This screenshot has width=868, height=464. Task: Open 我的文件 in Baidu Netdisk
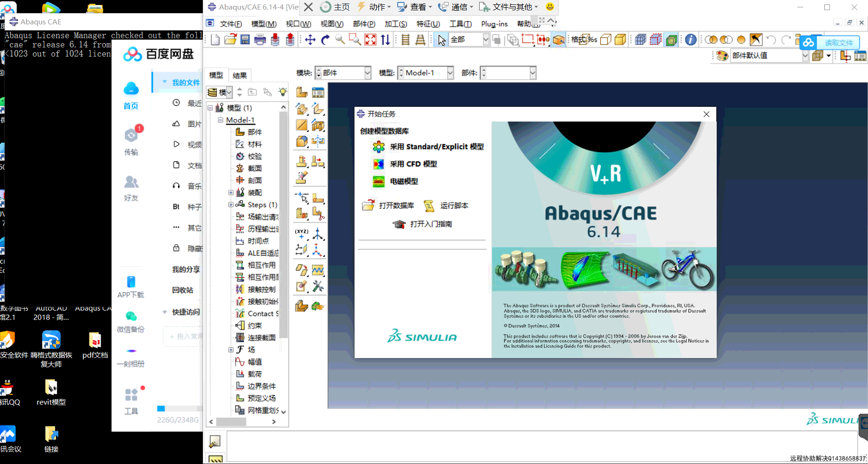[185, 82]
